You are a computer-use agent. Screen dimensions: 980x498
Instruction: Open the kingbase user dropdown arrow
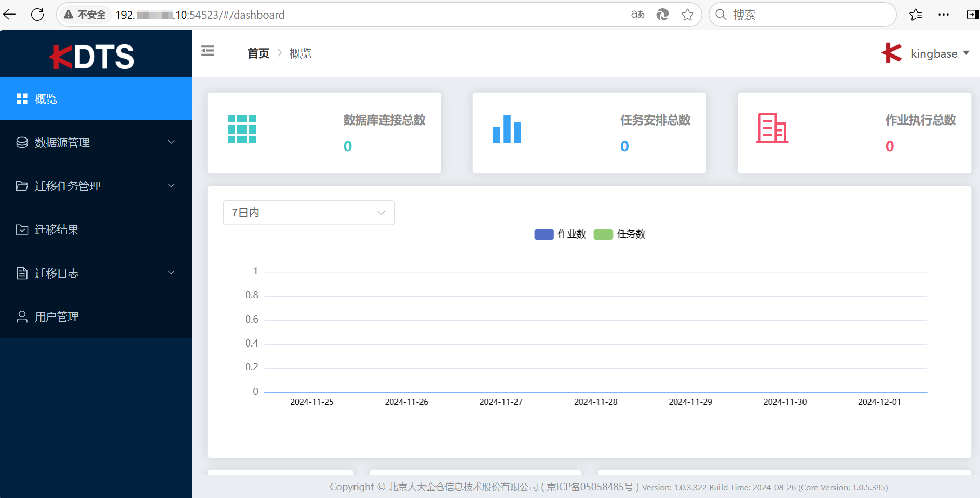coord(966,53)
